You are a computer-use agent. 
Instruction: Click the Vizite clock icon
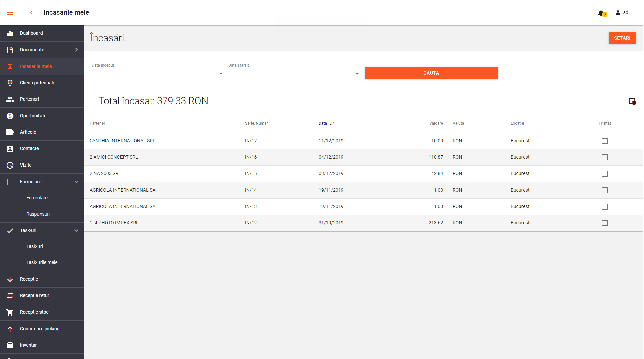(10, 165)
